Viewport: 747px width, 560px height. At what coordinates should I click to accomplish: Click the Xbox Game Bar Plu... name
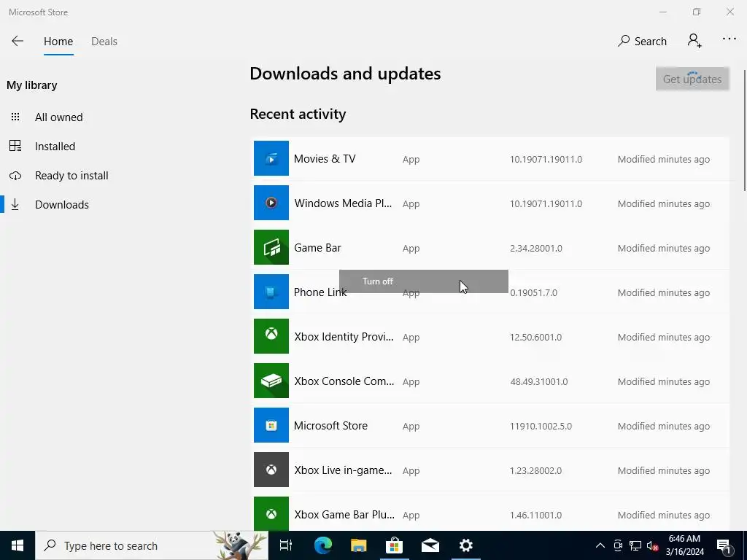click(344, 515)
